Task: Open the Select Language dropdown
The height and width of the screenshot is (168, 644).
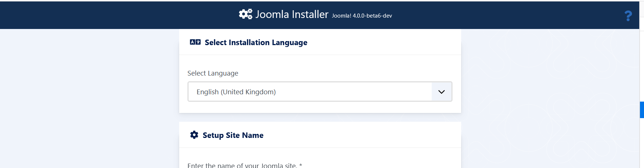Action: pyautogui.click(x=320, y=92)
